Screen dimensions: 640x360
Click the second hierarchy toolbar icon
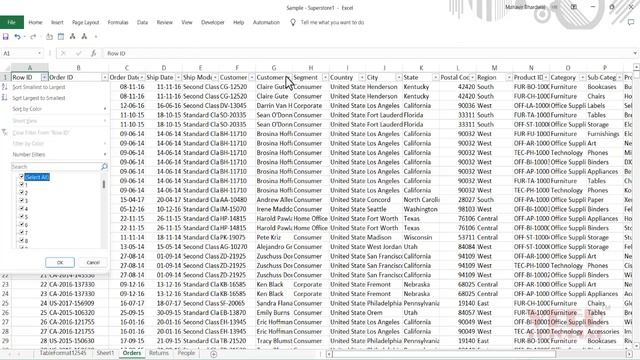84,37
